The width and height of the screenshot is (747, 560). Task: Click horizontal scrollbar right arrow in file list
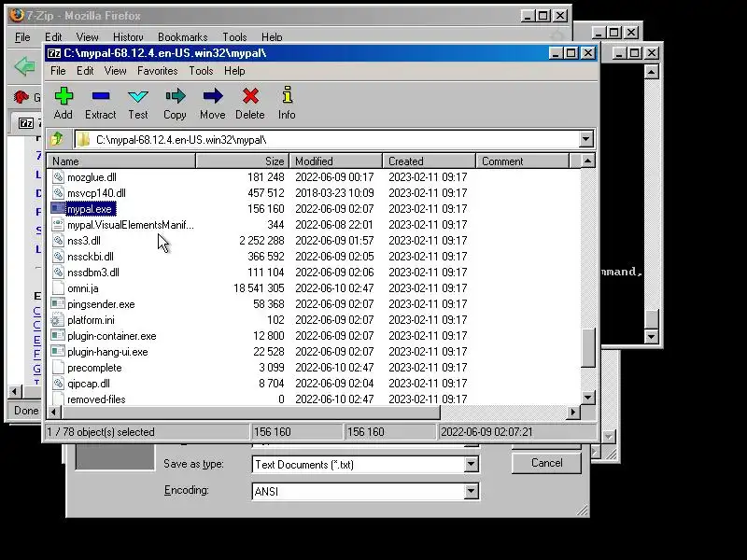coord(573,412)
